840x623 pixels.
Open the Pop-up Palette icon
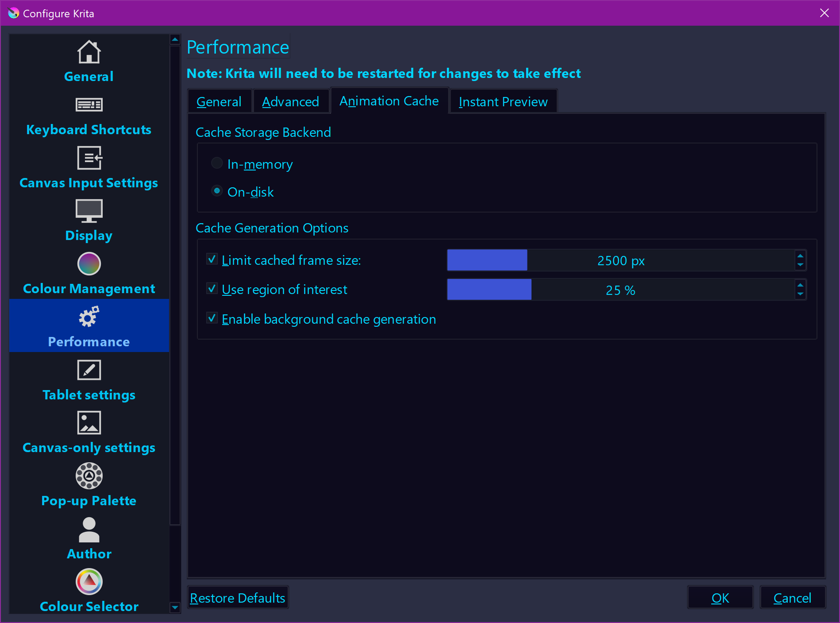(89, 476)
